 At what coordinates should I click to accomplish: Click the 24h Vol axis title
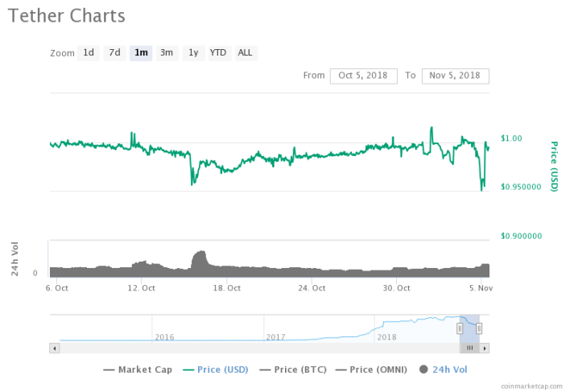click(14, 258)
